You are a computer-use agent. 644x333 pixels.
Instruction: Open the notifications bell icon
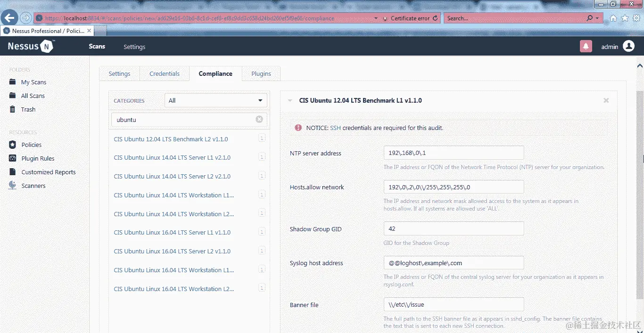click(x=586, y=46)
